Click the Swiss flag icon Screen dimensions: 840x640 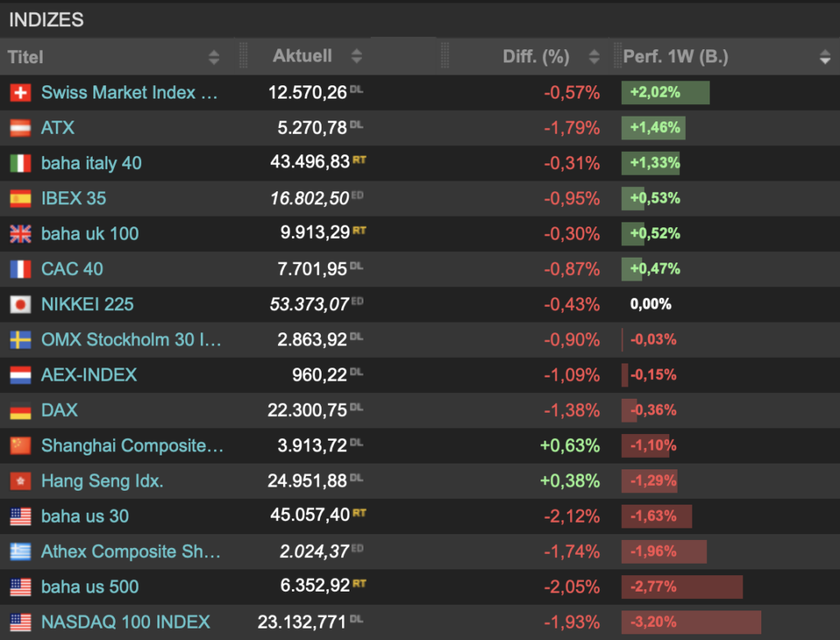(x=21, y=93)
